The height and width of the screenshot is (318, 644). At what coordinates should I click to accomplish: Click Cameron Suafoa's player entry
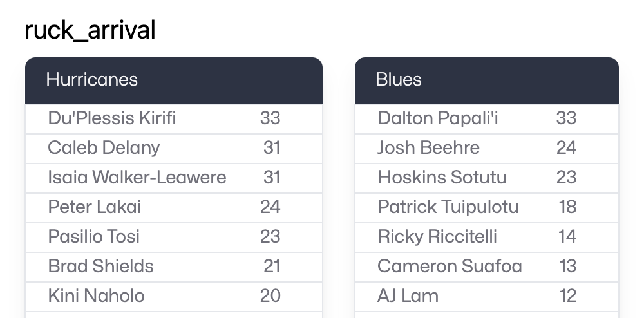click(x=450, y=267)
